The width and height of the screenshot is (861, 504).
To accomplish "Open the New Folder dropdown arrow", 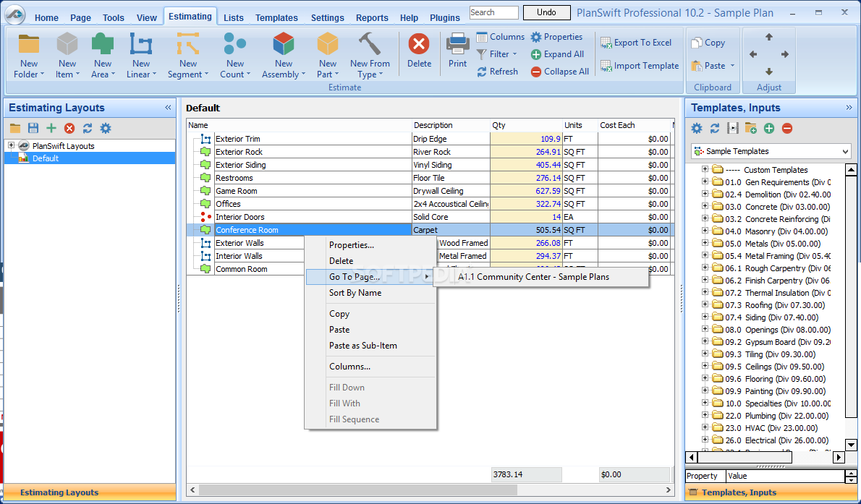I will pos(42,74).
